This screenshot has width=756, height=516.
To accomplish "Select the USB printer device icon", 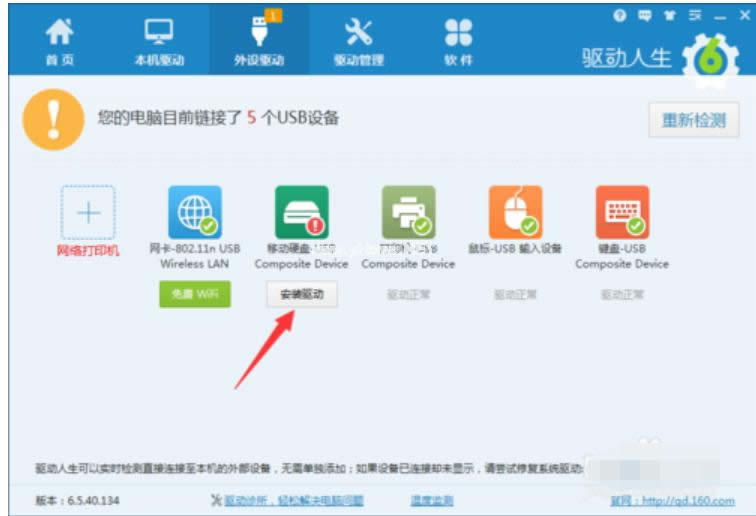I will tap(408, 212).
